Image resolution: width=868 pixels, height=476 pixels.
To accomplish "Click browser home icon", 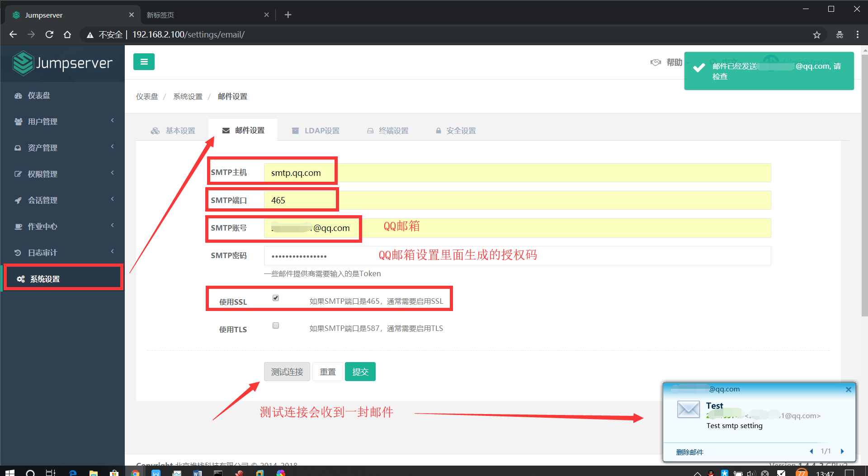I will click(x=67, y=34).
